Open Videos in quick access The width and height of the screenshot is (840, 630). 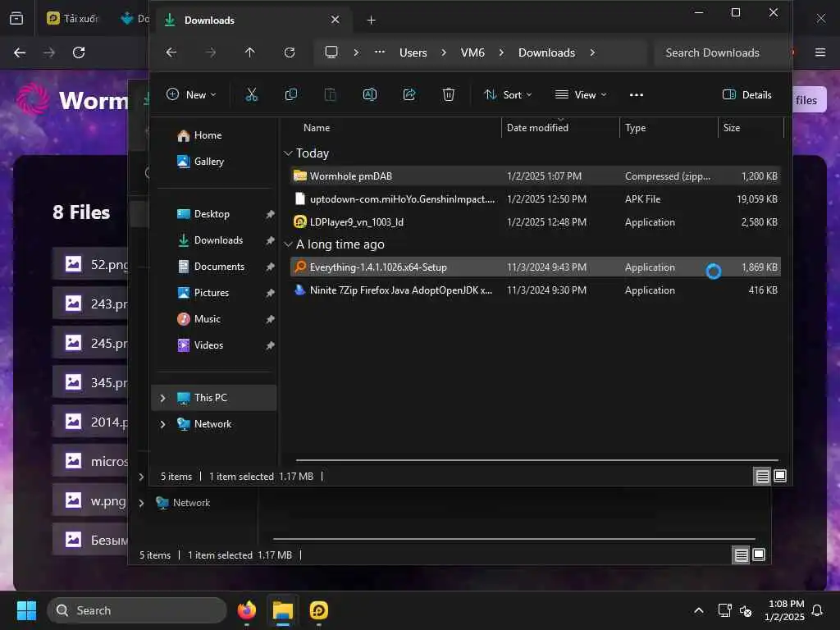click(x=208, y=345)
